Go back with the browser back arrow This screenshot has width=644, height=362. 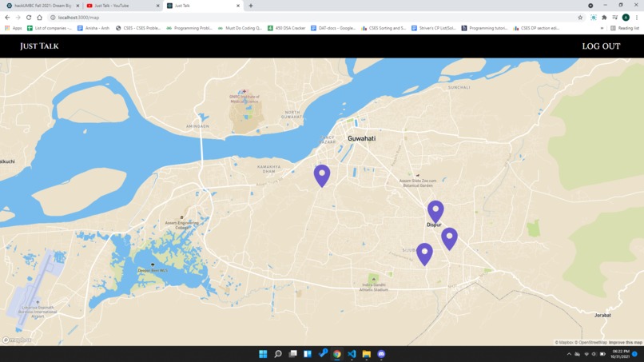coord(7,18)
